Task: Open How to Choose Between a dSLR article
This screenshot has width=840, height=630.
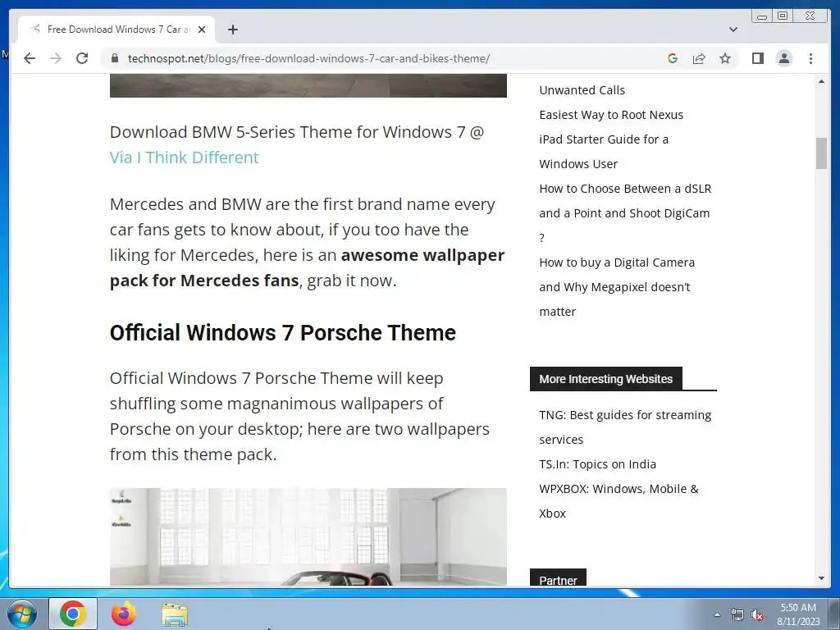Action: [625, 213]
